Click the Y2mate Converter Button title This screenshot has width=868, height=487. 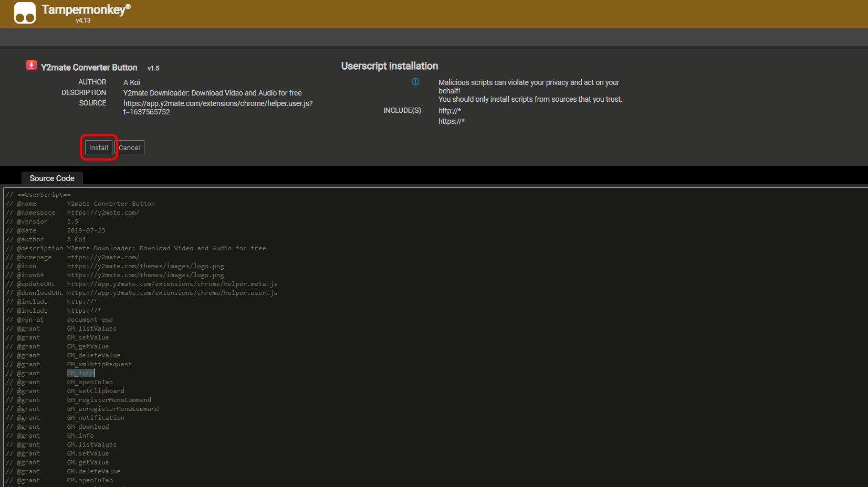pos(89,68)
